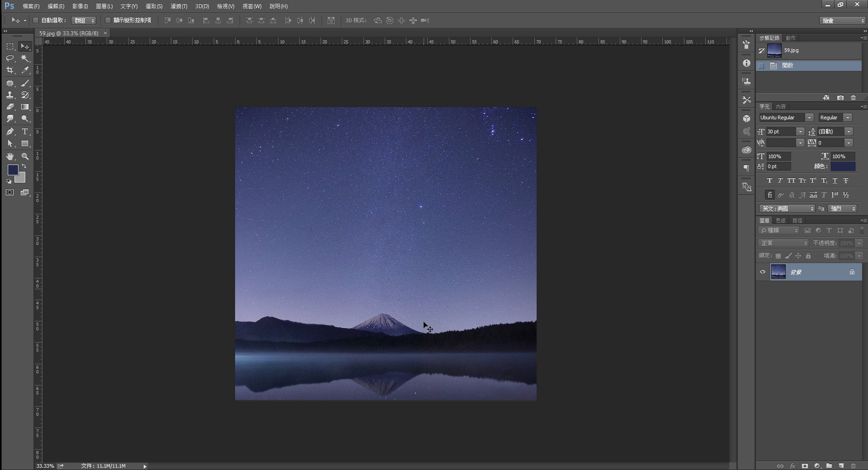Click the font size 30 pt field
The width and height of the screenshot is (868, 470).
[x=781, y=132]
